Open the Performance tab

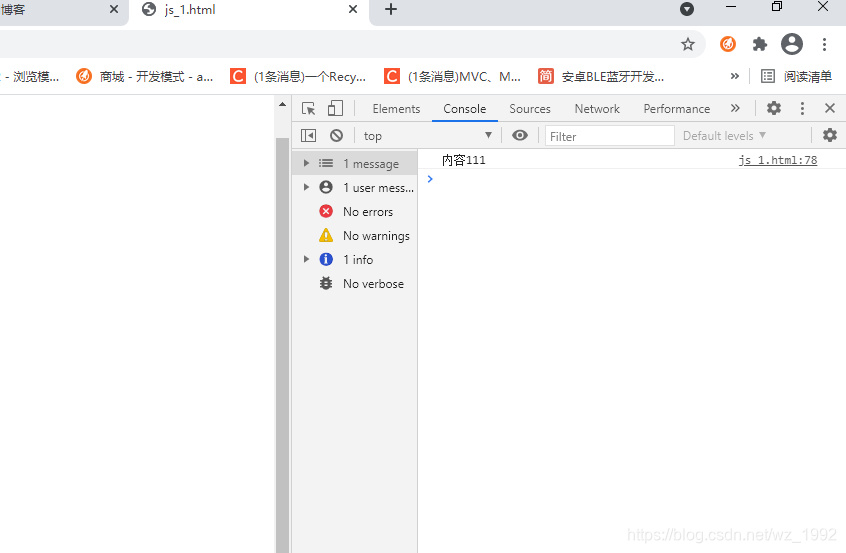(x=677, y=108)
